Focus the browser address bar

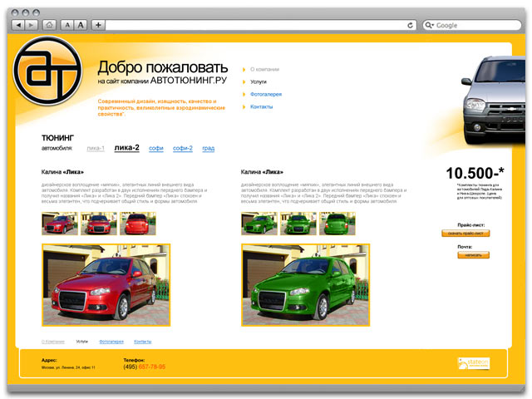pyautogui.click(x=260, y=25)
